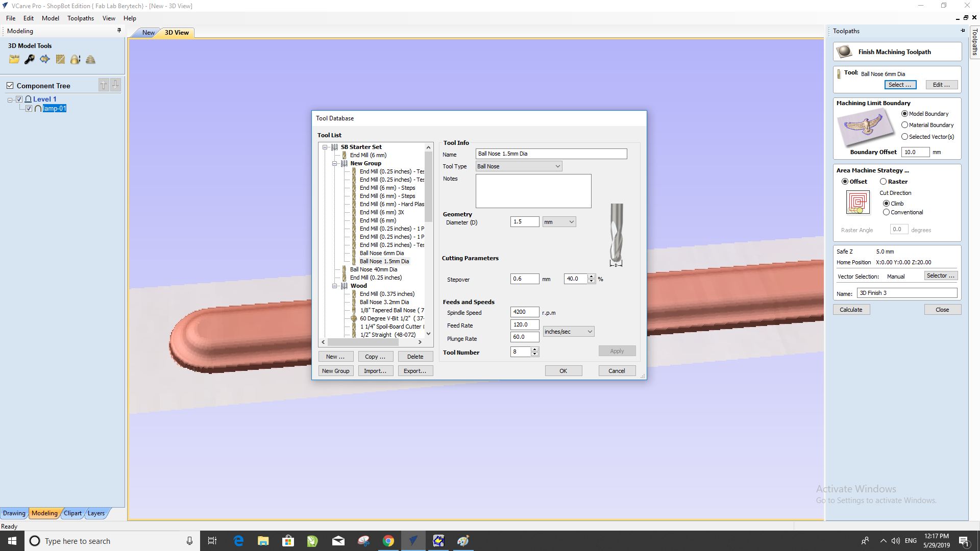Toggle the Level 1 visibility checkbox

[19, 99]
